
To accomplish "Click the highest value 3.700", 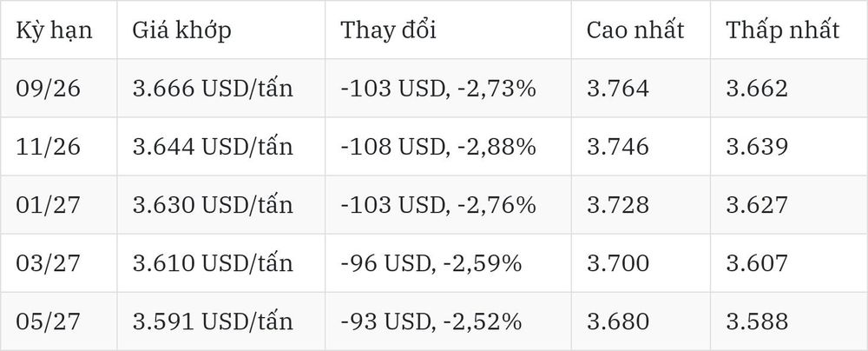I will point(618,263).
